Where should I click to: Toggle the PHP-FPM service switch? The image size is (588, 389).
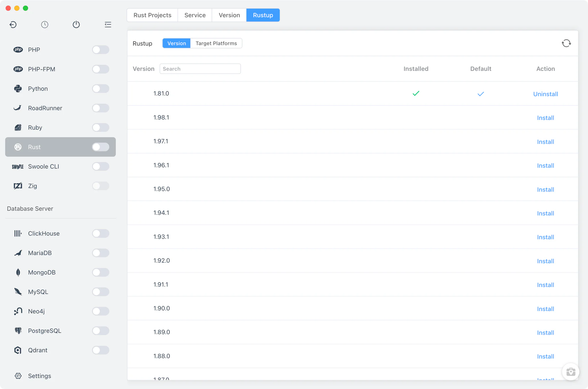pyautogui.click(x=100, y=69)
